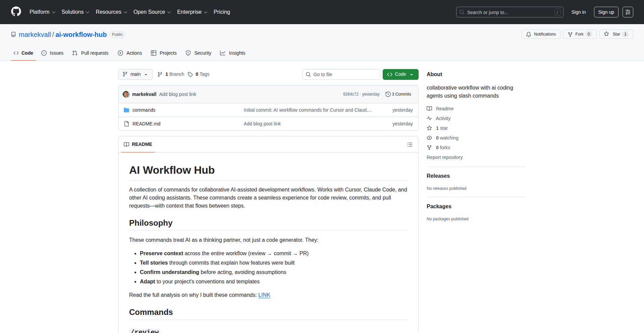Screen dimensions: 644x333
Task: Switch to the Pull requests tab
Action: [90, 53]
